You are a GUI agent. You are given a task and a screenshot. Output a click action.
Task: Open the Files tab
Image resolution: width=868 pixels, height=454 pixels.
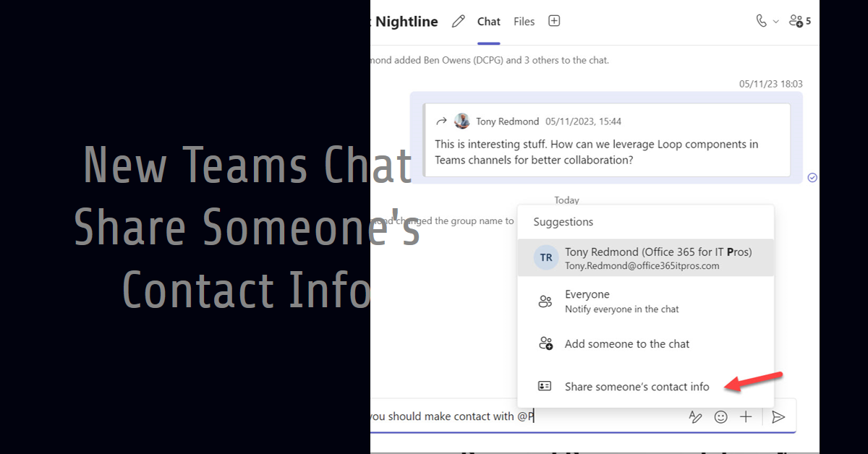(x=524, y=22)
